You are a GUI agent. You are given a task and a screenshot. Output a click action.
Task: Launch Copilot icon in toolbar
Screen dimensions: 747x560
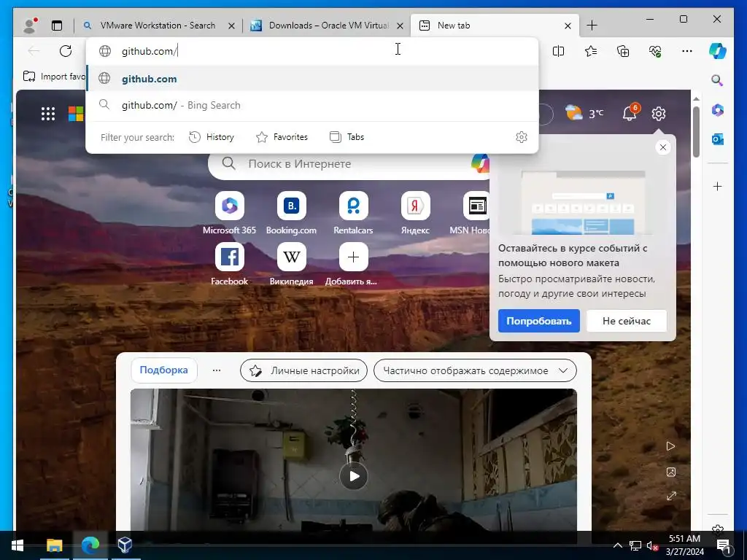(718, 51)
